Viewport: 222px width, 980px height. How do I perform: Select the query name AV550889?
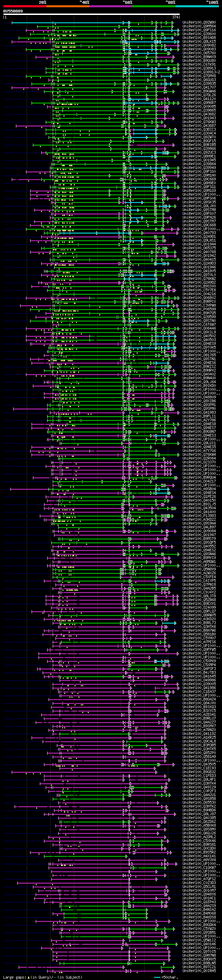click(13, 11)
